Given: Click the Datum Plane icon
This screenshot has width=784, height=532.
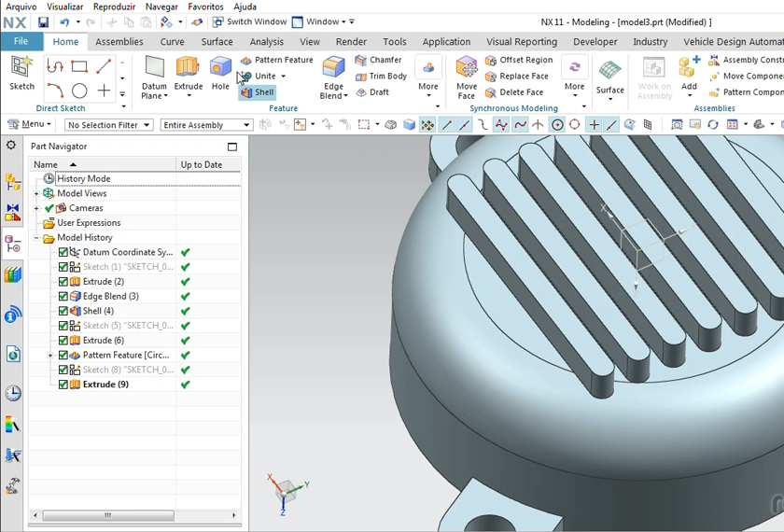Looking at the screenshot, I should coord(154,67).
